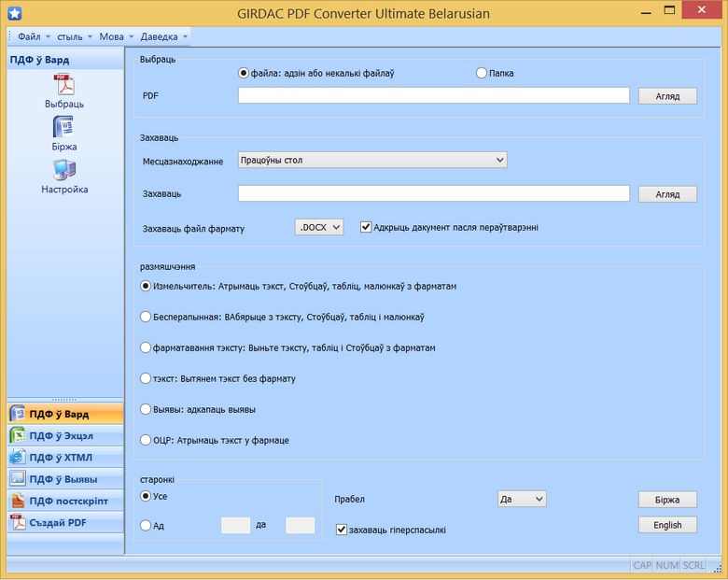Switch to Създай PDF panel

(x=65, y=522)
